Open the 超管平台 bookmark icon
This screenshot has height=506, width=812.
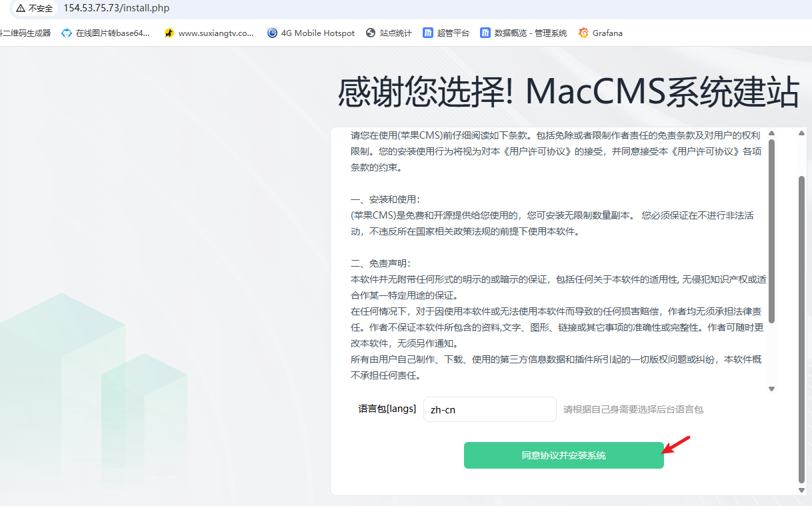click(x=428, y=33)
